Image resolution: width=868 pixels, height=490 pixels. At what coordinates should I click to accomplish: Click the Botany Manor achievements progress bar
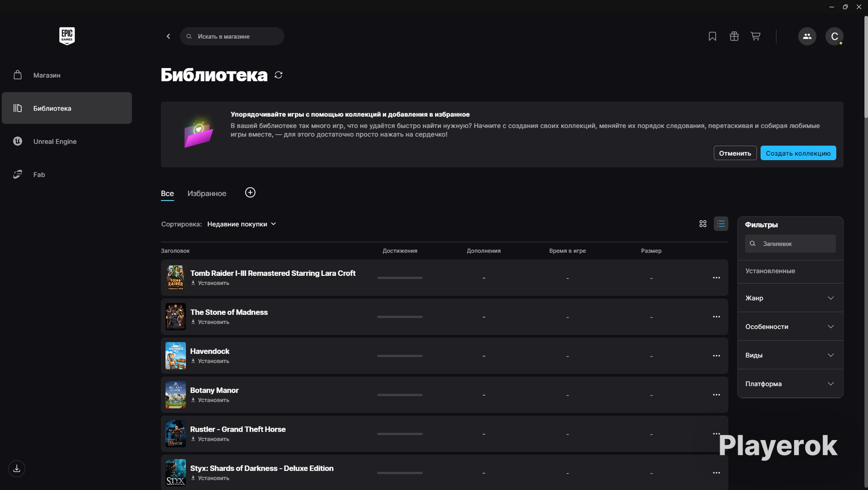click(400, 395)
